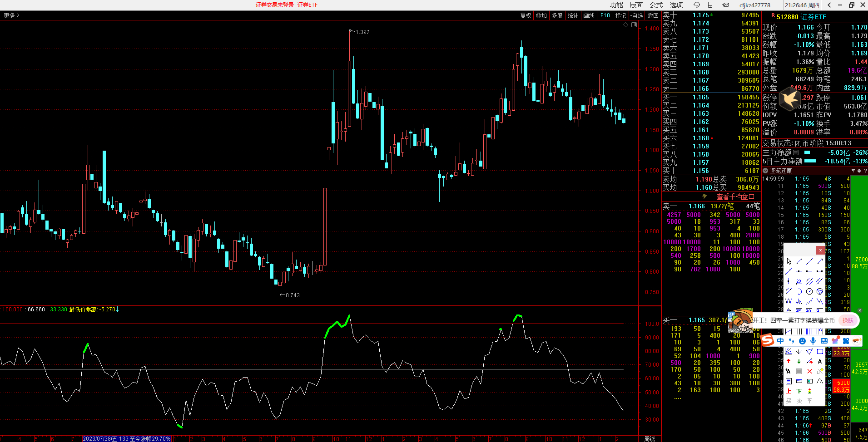This screenshot has width=868, height=442.
Task: Close the drawing tools palette
Action: pos(820,250)
